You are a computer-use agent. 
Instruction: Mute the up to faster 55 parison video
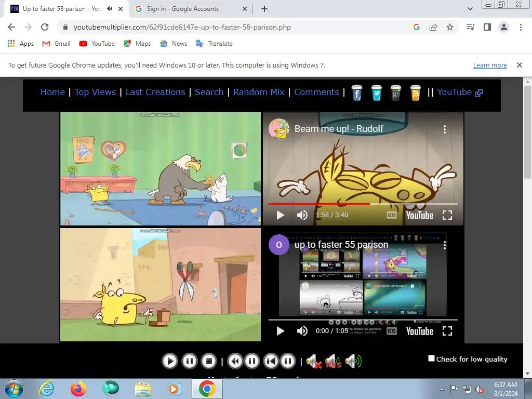[302, 331]
